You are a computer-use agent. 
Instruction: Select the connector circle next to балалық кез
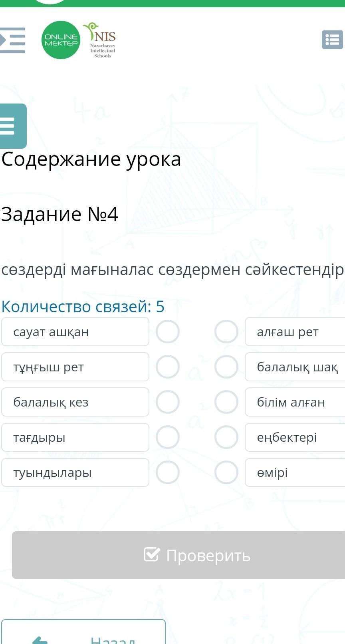point(168,402)
